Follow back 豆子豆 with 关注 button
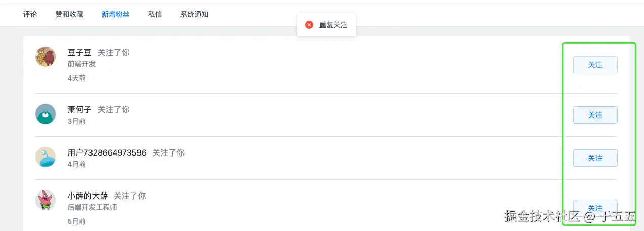The width and height of the screenshot is (644, 231). point(595,65)
